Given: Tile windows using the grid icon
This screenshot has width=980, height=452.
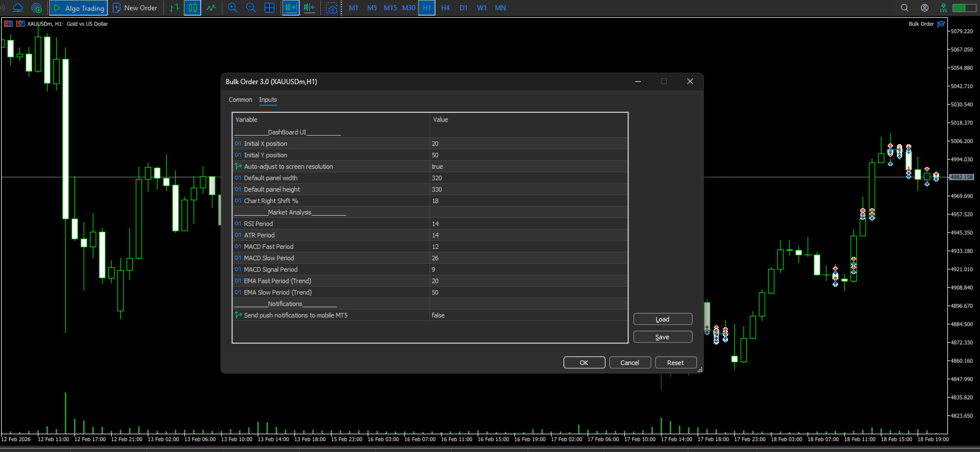Looking at the screenshot, I should 269,8.
